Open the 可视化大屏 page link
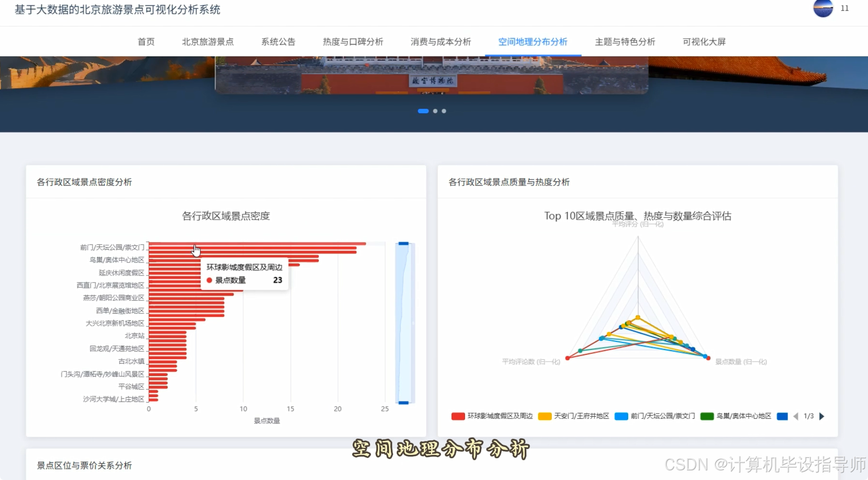The width and height of the screenshot is (868, 480). pyautogui.click(x=703, y=42)
